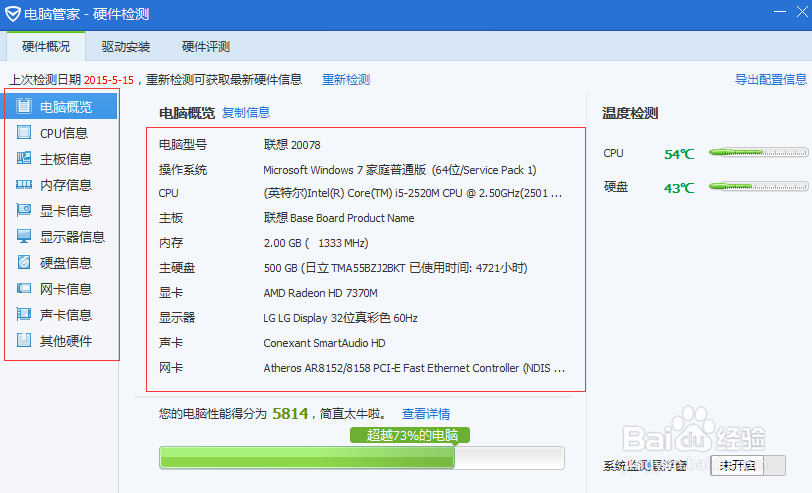Open the 查看详情 score details link

[x=426, y=414]
